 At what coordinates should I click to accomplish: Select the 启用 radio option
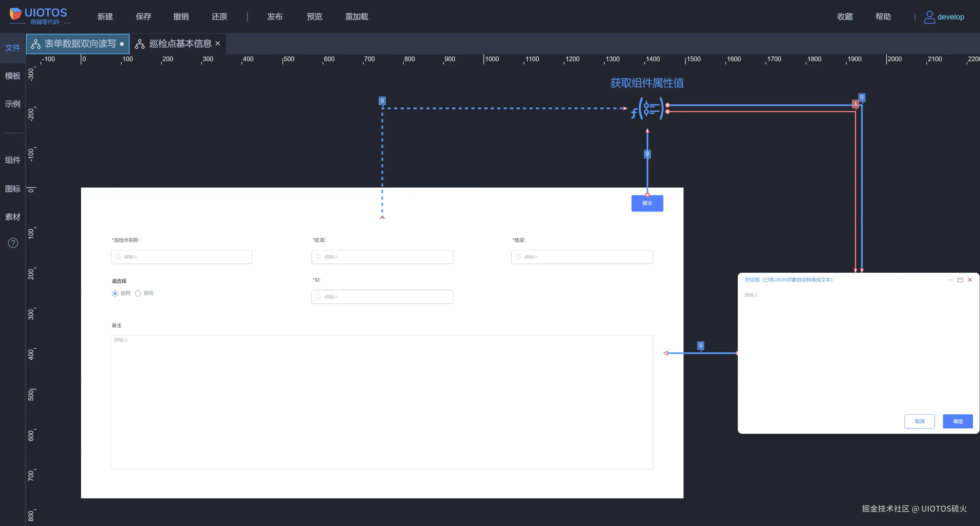[115, 293]
